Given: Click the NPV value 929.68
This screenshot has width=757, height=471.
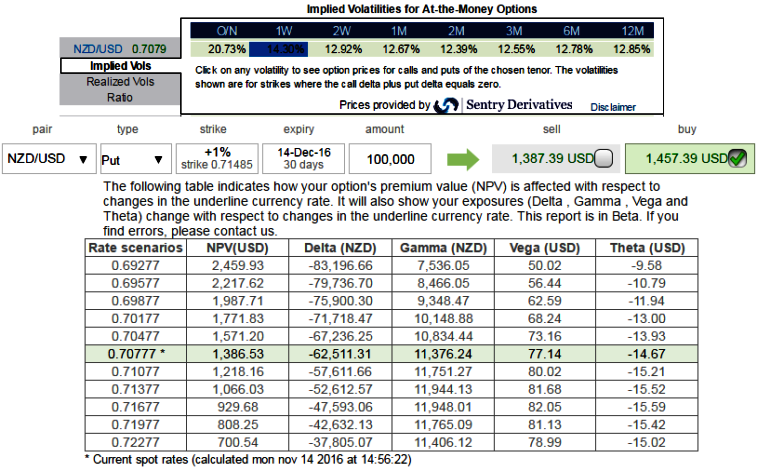Looking at the screenshot, I should (238, 407).
